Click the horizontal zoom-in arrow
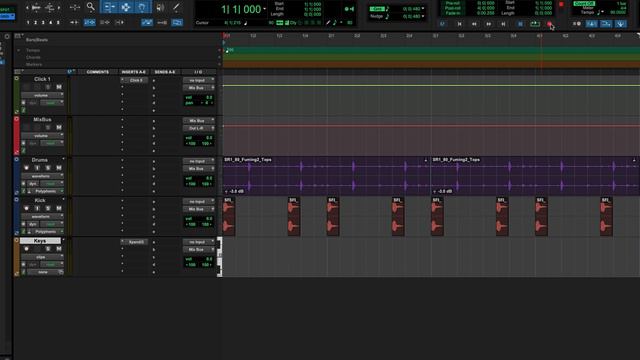Image resolution: width=640 pixels, height=360 pixels. pyautogui.click(x=59, y=7)
